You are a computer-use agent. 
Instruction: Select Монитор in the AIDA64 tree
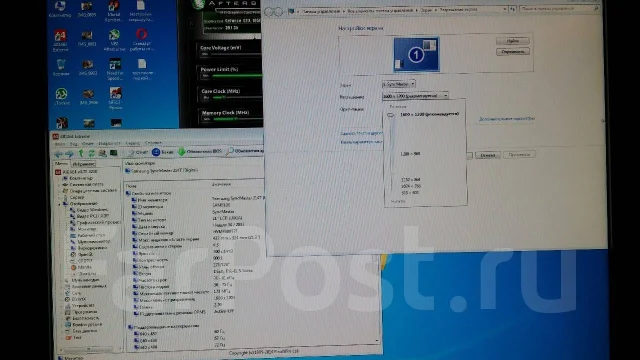point(83,229)
